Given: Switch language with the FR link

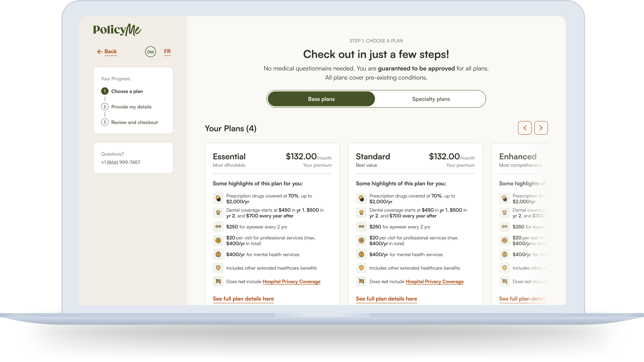Looking at the screenshot, I should (167, 51).
